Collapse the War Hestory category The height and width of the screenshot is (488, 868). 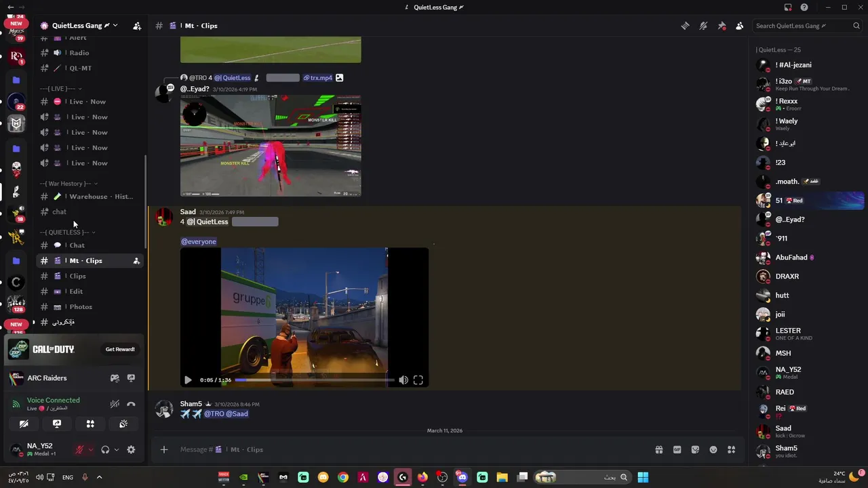pos(68,184)
